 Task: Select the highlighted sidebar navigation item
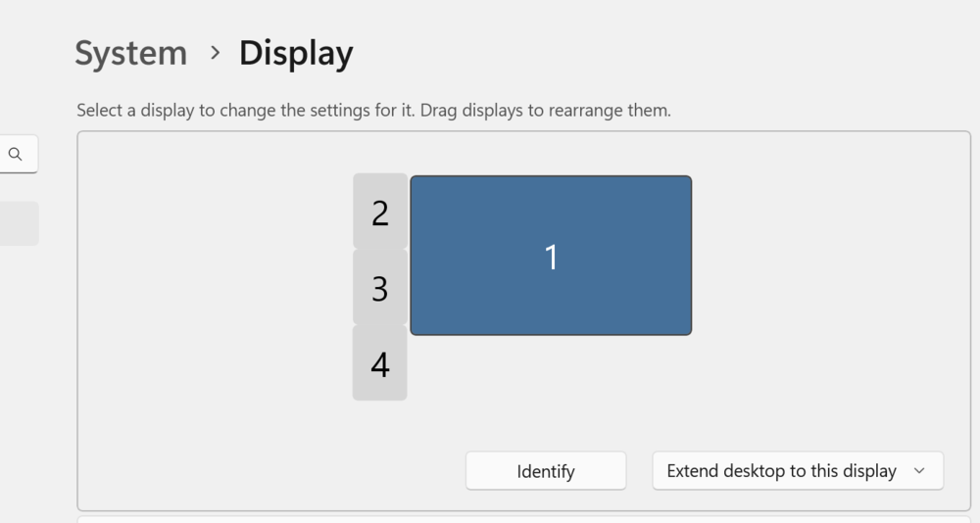(x=18, y=223)
